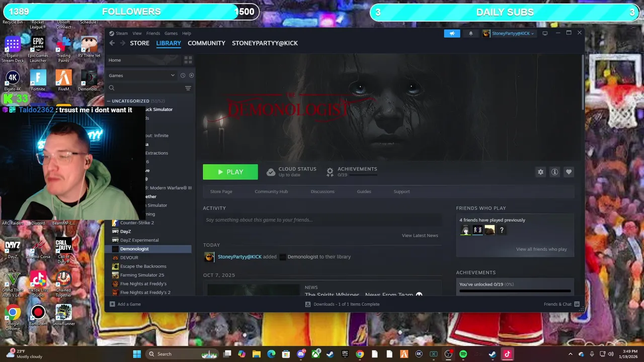This screenshot has height=362, width=644.
Task: Open Discord from the taskbar
Action: click(x=301, y=354)
